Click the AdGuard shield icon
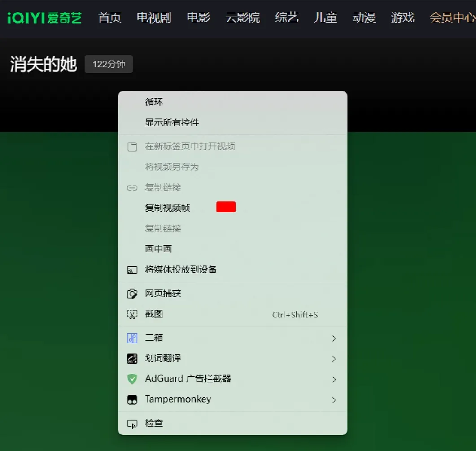 click(132, 379)
